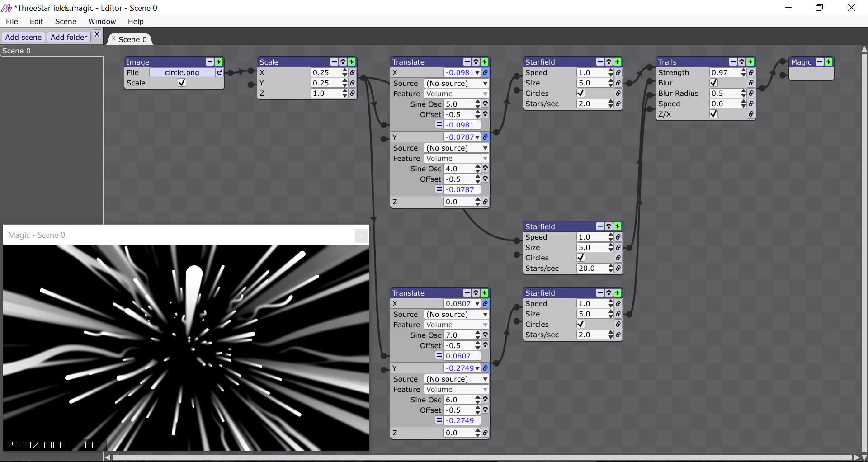Open the Window menu
This screenshot has width=868, height=462.
[x=102, y=21]
